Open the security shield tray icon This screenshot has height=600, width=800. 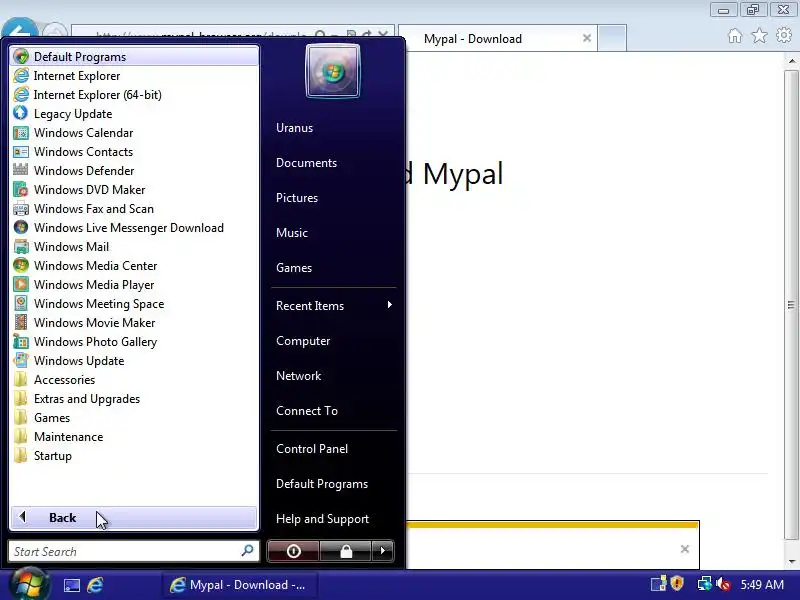(677, 583)
